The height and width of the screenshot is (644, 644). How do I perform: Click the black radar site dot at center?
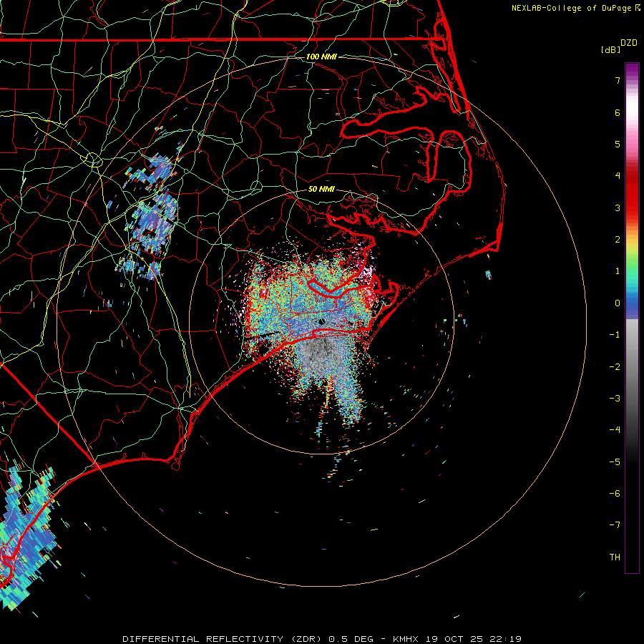321,322
